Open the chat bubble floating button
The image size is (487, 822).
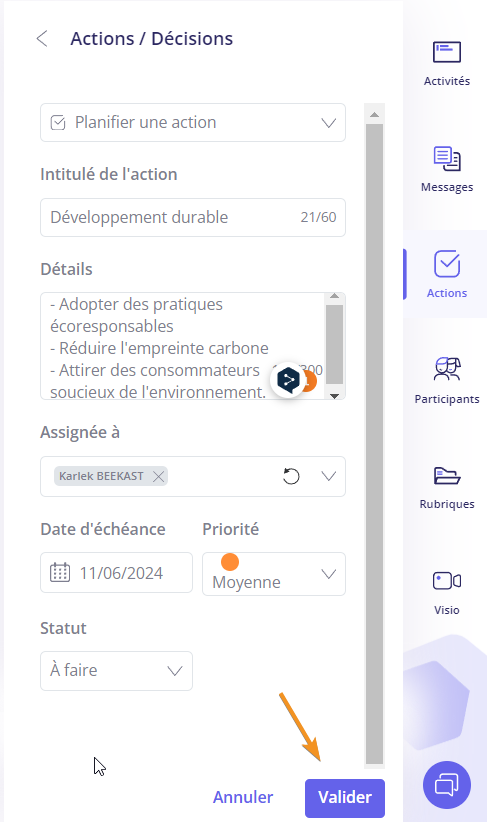(447, 785)
